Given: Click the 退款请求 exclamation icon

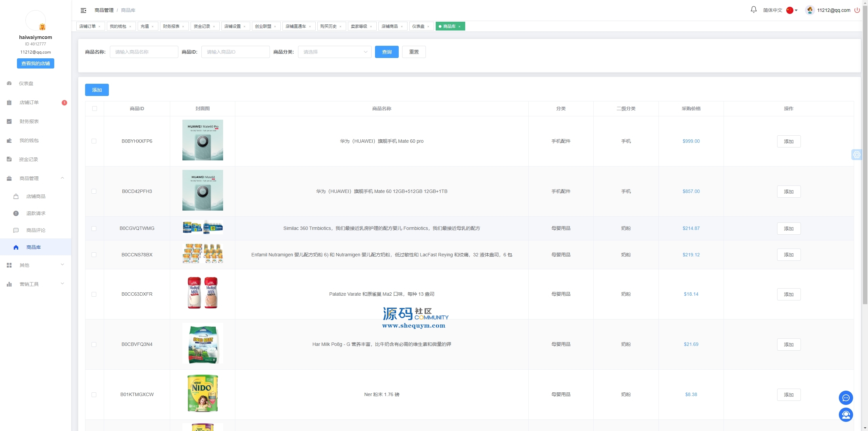Looking at the screenshot, I should coord(16,213).
